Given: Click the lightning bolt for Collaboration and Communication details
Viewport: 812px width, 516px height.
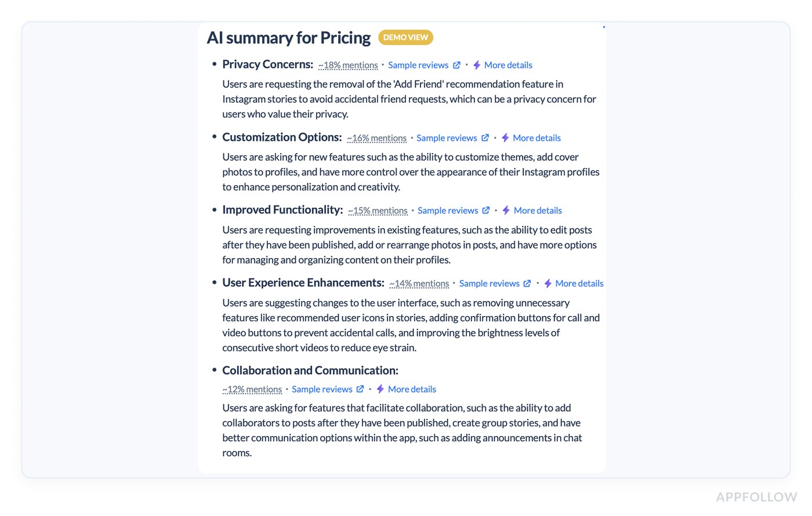Looking at the screenshot, I should [x=379, y=389].
